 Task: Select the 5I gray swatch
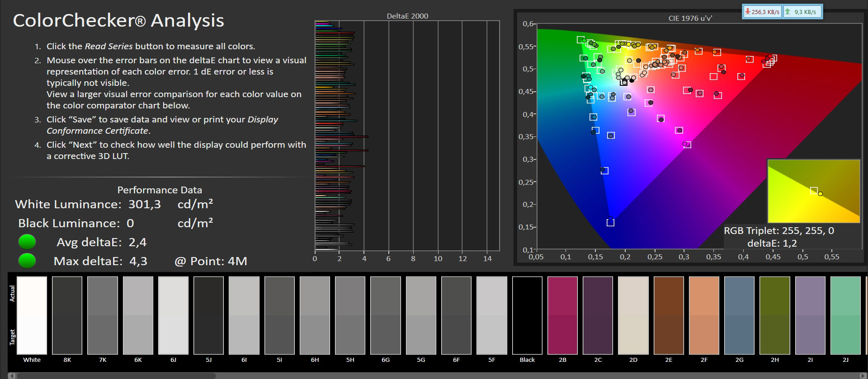click(x=279, y=315)
